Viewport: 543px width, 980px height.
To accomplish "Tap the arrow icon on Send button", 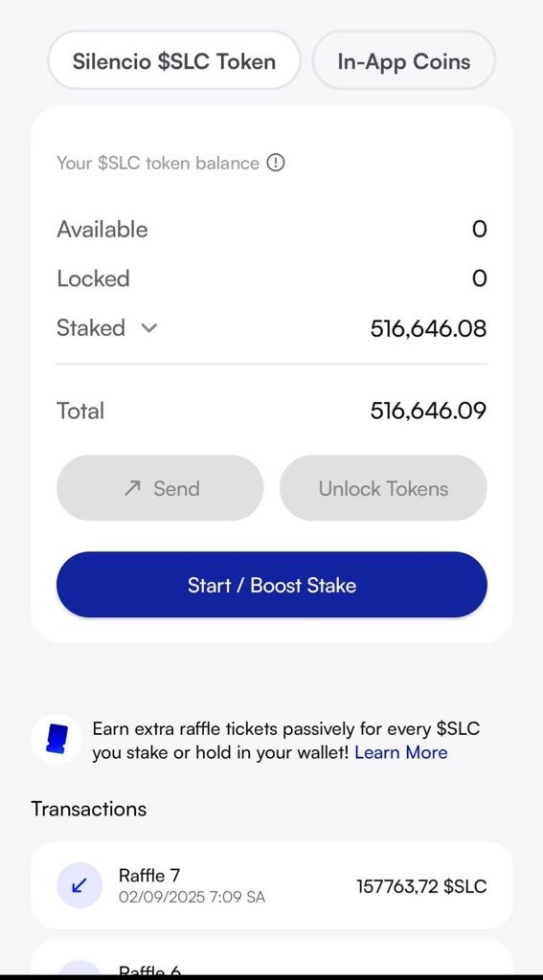I will [132, 488].
